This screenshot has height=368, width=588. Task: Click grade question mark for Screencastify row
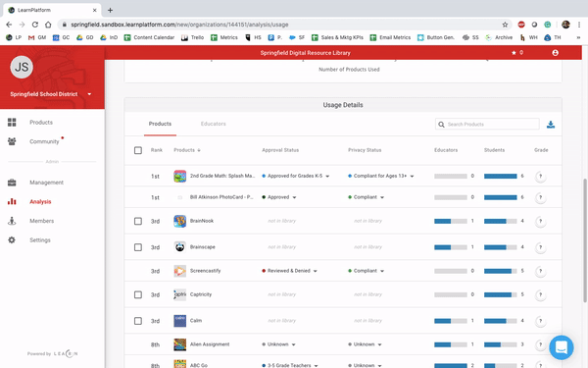[x=540, y=271]
